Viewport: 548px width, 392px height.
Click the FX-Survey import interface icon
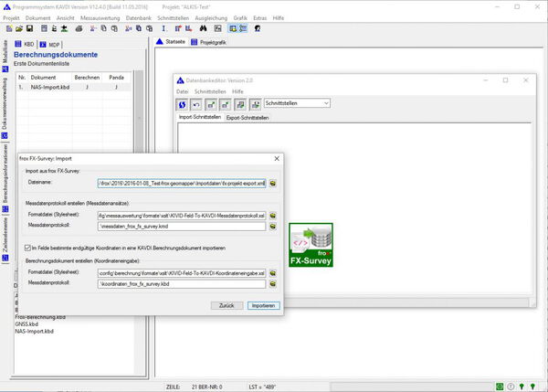point(311,246)
